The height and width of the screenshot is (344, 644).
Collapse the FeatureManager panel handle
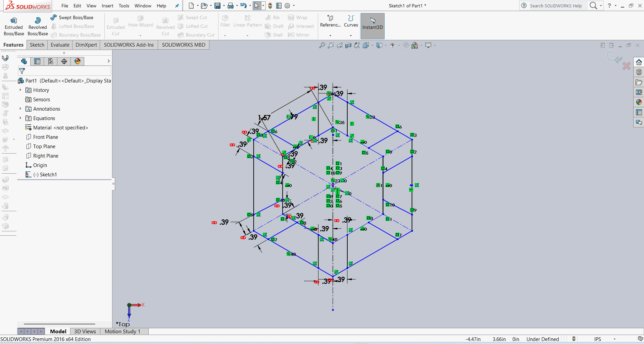click(x=113, y=184)
